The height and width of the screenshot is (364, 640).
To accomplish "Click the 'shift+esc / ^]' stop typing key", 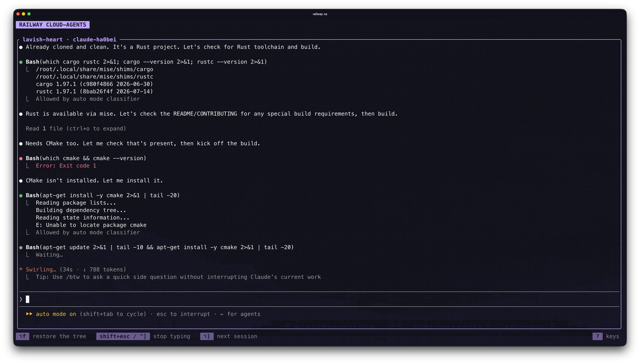I will coord(123,336).
